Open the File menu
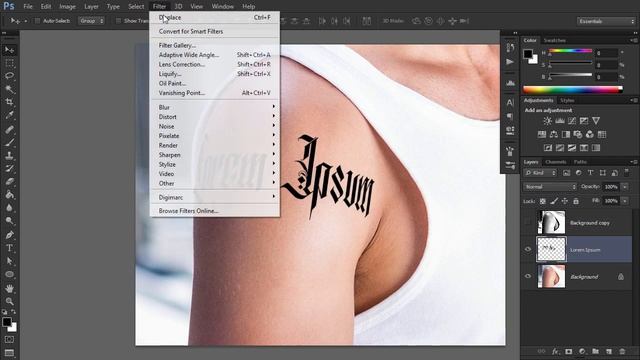 pyautogui.click(x=28, y=7)
